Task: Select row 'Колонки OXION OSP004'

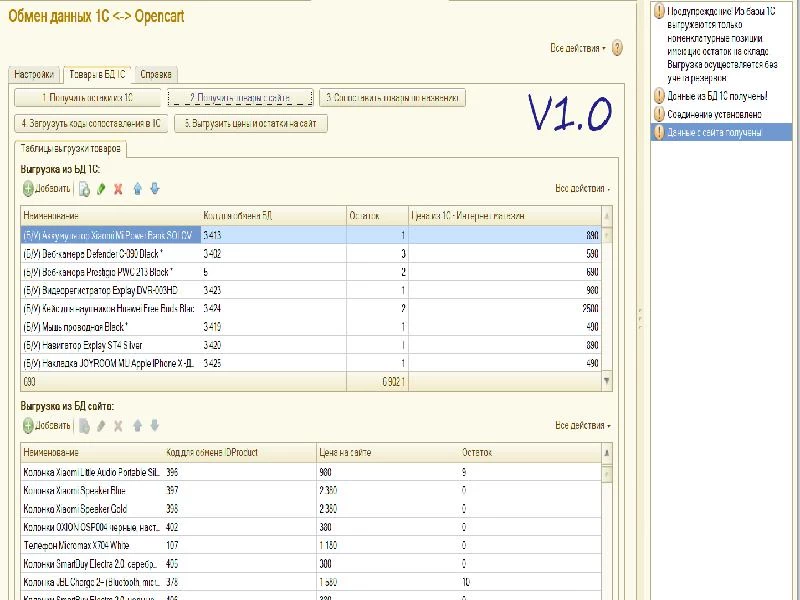Action: tap(311, 527)
